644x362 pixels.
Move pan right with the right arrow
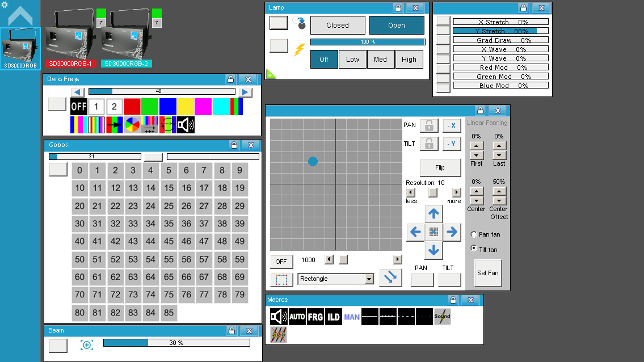pyautogui.click(x=452, y=232)
